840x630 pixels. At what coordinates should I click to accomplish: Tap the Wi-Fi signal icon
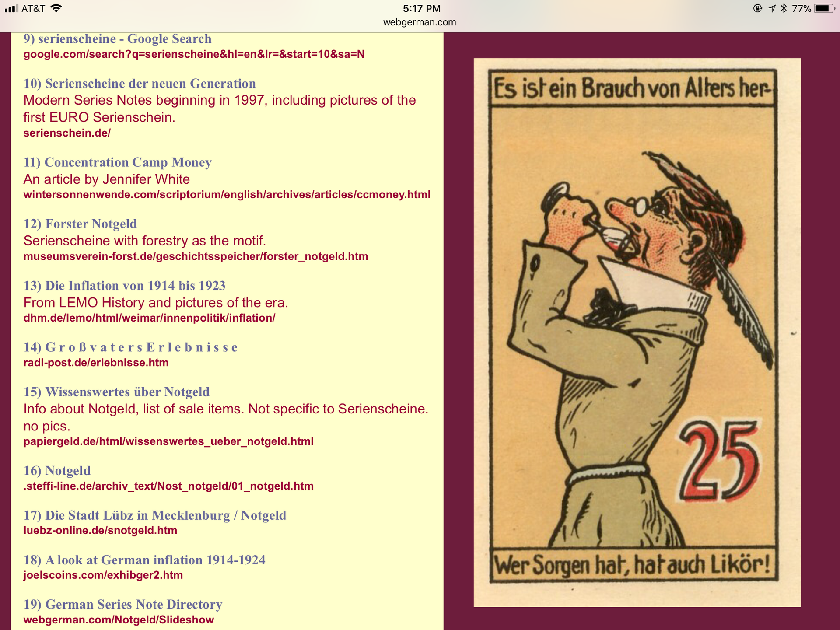tap(56, 8)
